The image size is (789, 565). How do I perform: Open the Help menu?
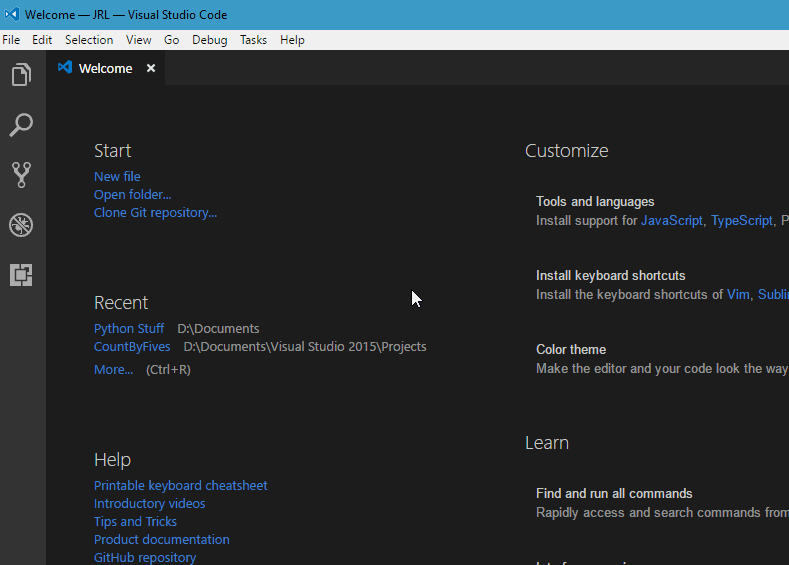click(x=292, y=40)
